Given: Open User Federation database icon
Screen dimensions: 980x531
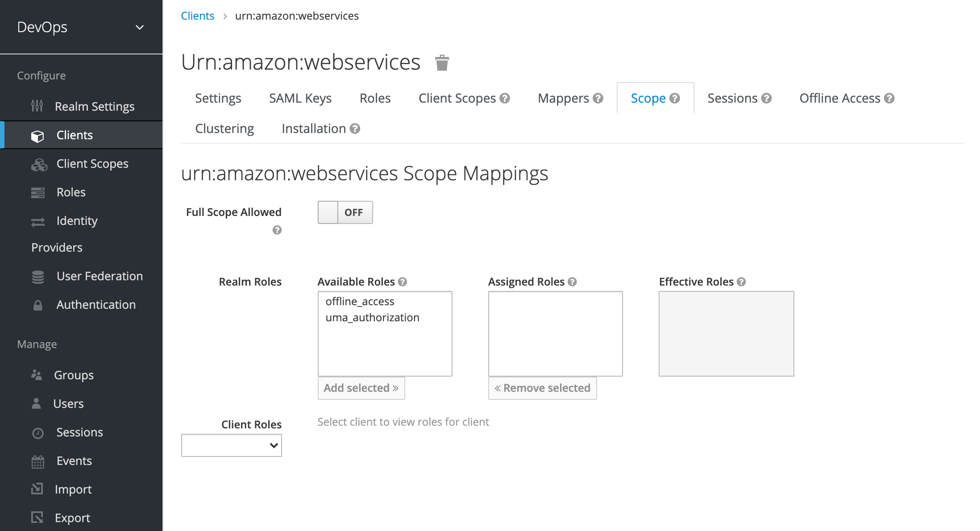Looking at the screenshot, I should tap(38, 277).
